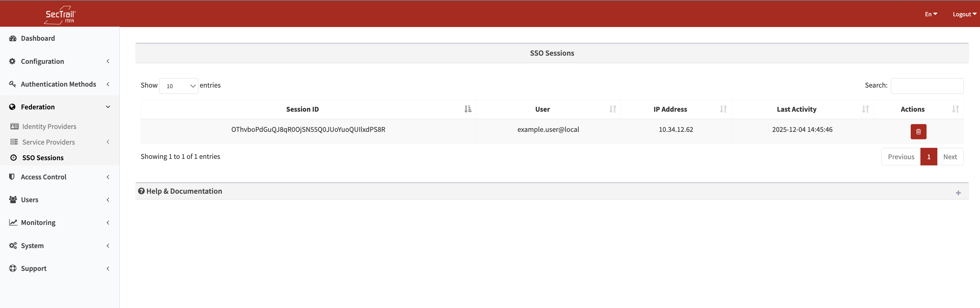Click the Monitoring chart icon

13,222
